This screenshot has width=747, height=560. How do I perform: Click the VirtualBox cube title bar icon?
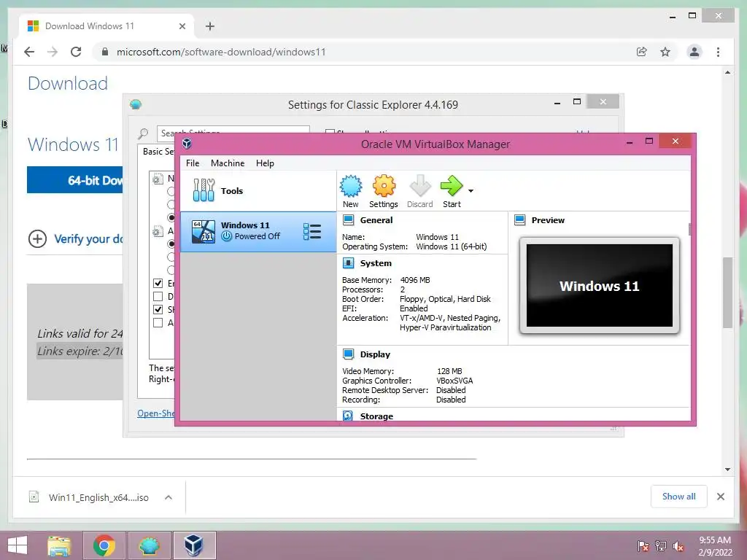pos(187,144)
